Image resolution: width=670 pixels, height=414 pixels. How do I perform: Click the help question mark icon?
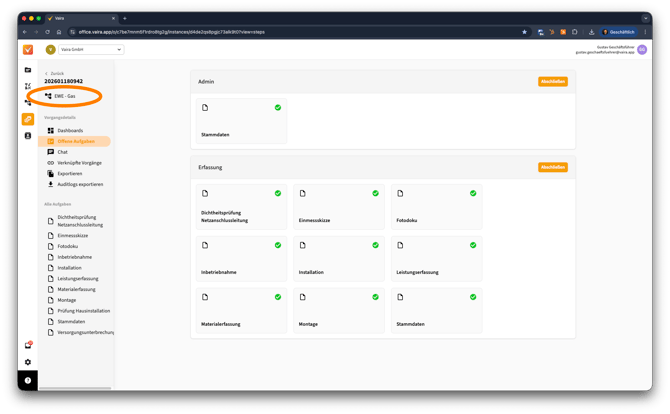pyautogui.click(x=28, y=381)
